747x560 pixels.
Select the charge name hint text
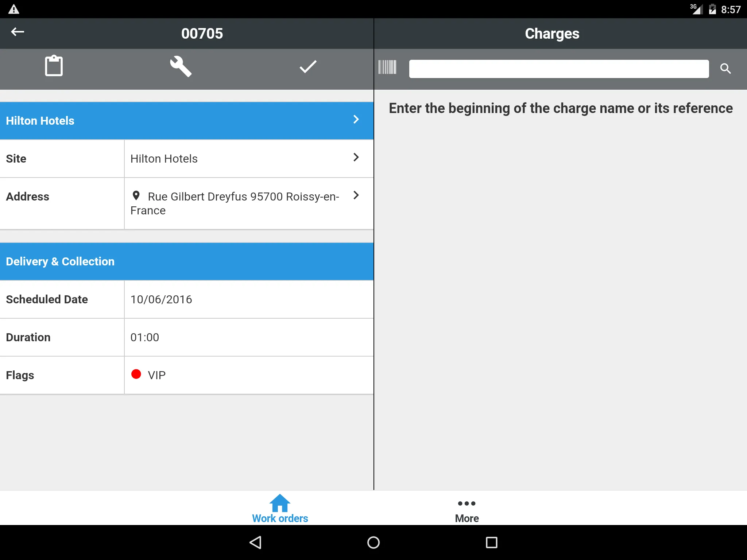pos(561,108)
